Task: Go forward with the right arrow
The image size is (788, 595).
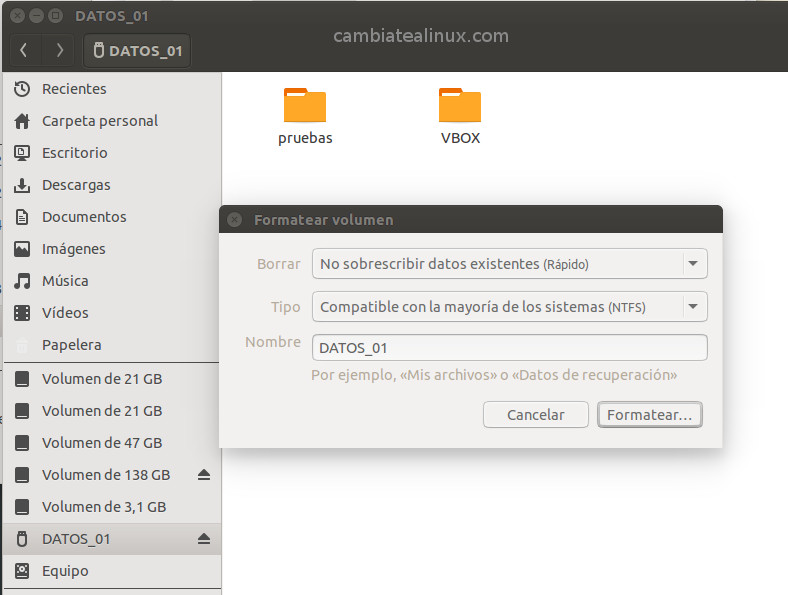Action: coord(59,50)
